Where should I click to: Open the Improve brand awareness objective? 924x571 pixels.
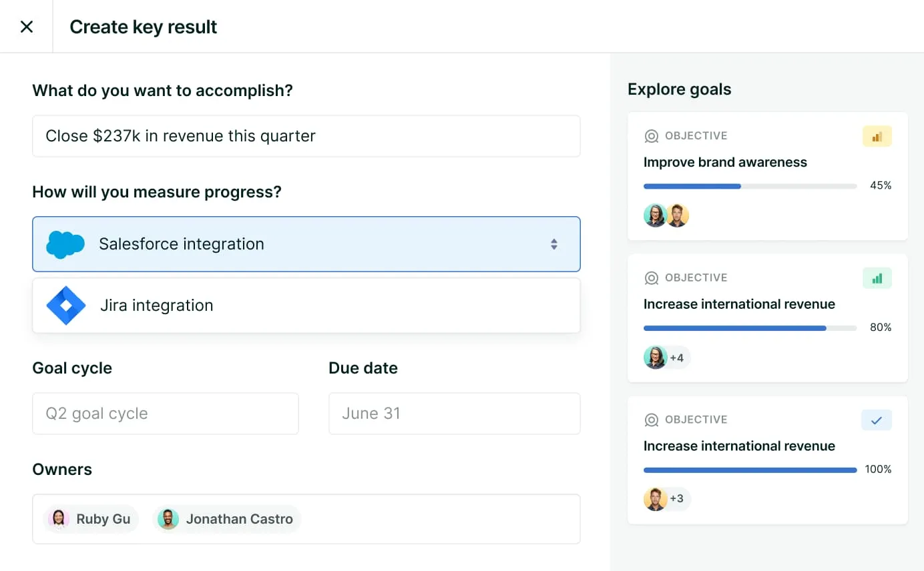[x=725, y=162]
